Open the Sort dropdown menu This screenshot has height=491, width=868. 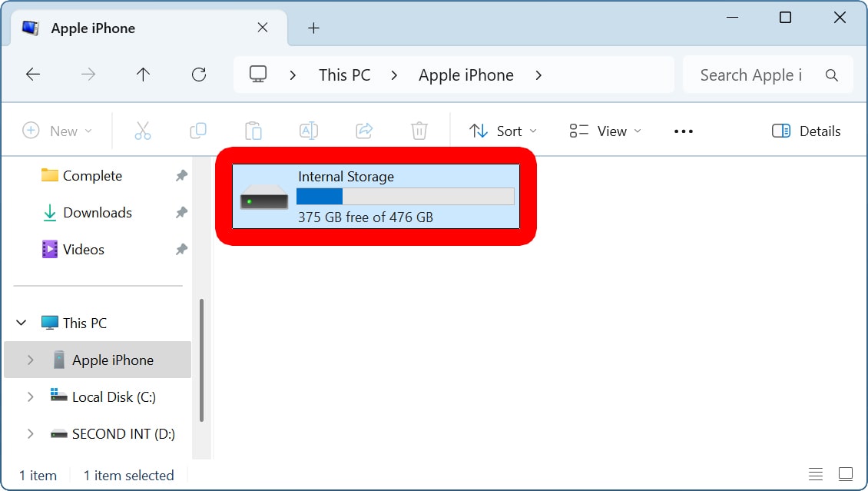pos(503,131)
